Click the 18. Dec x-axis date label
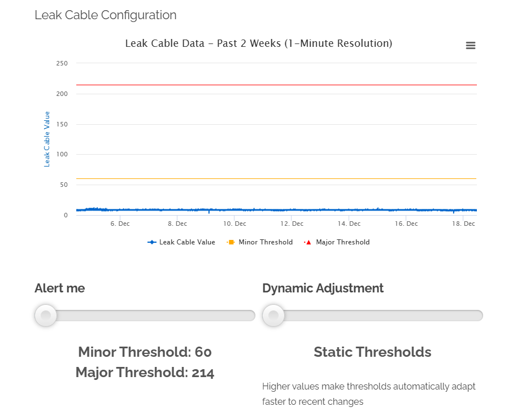The width and height of the screenshot is (530, 420). pyautogui.click(x=463, y=224)
